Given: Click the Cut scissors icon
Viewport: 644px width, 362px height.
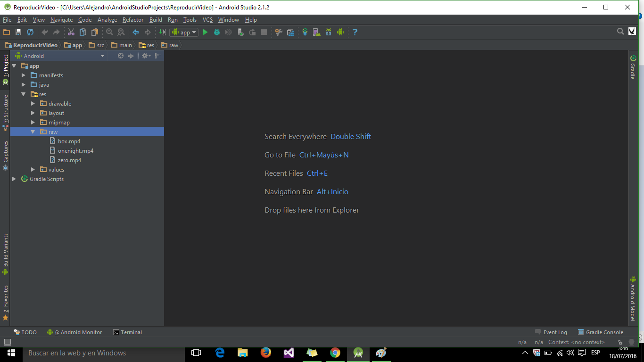Looking at the screenshot, I should (71, 32).
